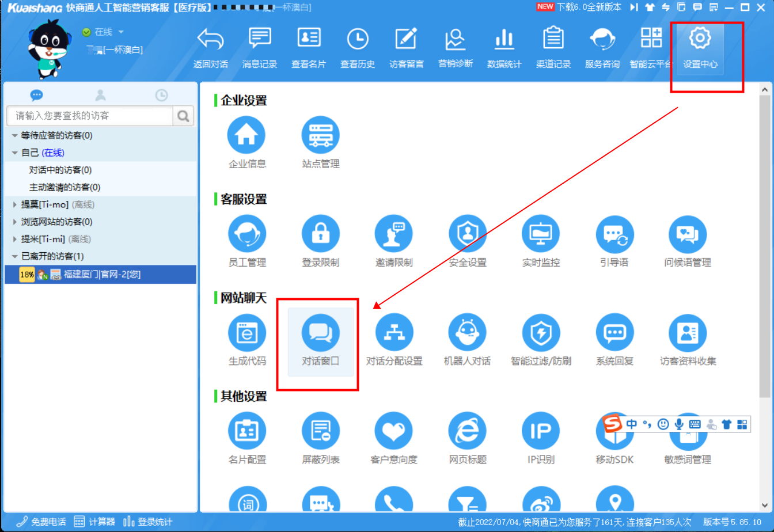Viewport: 774px width, 532px height.
Task: Switch to the contacts person tab
Action: click(x=100, y=95)
